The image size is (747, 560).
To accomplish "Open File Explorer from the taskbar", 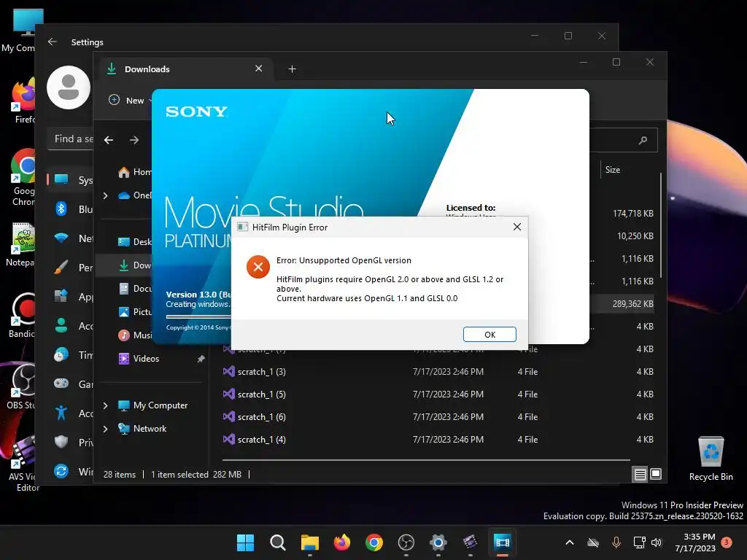I will (309, 542).
